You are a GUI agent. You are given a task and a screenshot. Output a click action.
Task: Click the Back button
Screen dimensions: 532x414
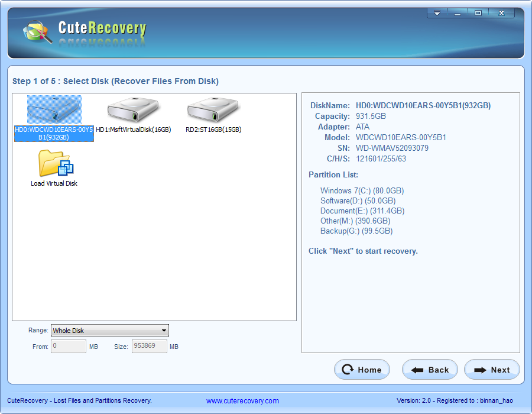(430, 370)
